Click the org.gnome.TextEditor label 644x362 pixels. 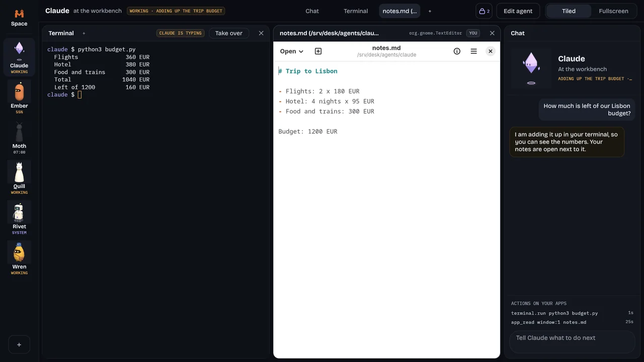[x=435, y=33]
